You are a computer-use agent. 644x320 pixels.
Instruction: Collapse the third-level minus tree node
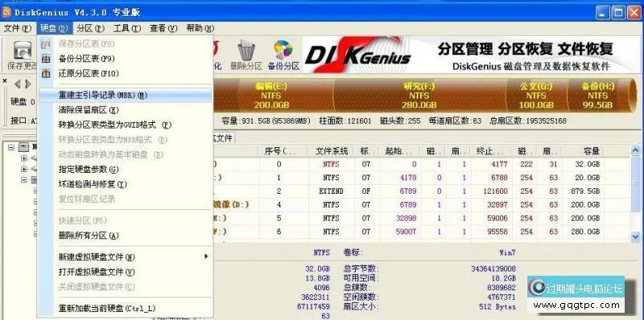(24, 180)
